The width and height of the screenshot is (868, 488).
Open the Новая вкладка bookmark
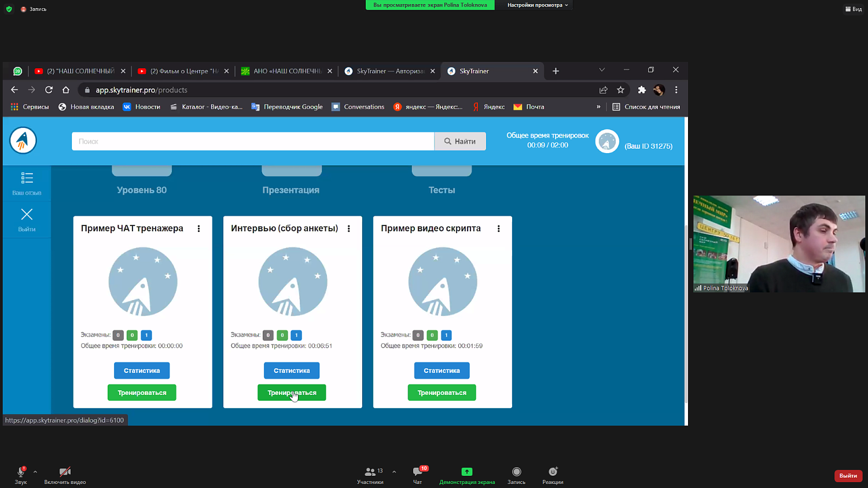tap(86, 107)
